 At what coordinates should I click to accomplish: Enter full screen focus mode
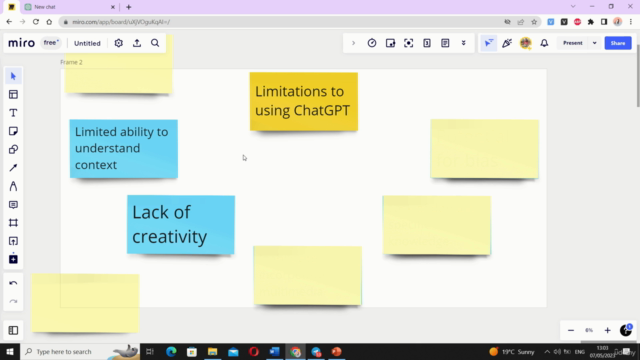point(409,43)
